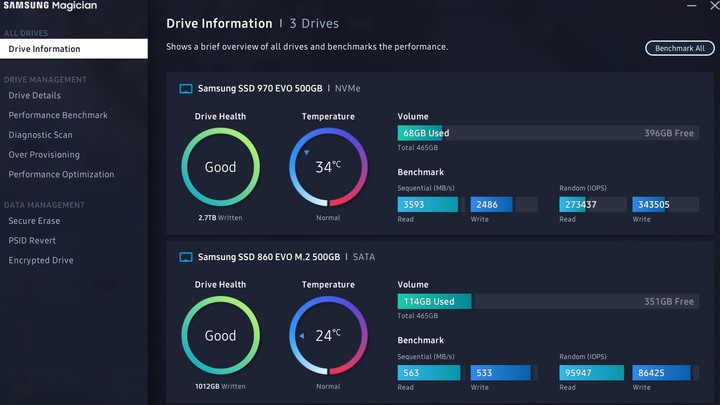720x405 pixels.
Task: Click the 396GB Free label
Action: 669,133
